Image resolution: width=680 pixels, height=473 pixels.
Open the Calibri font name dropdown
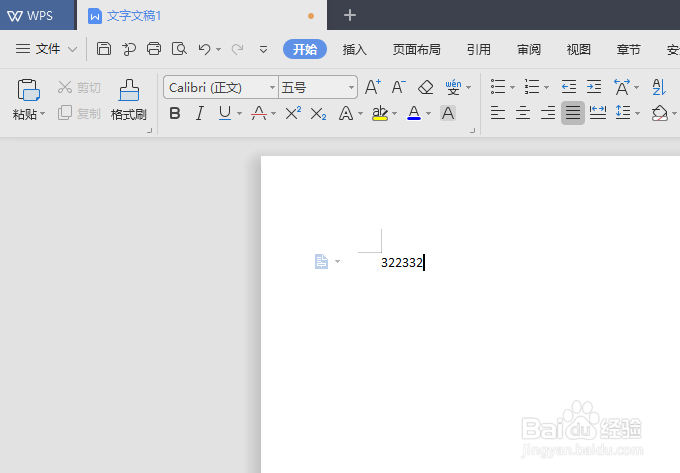click(272, 88)
